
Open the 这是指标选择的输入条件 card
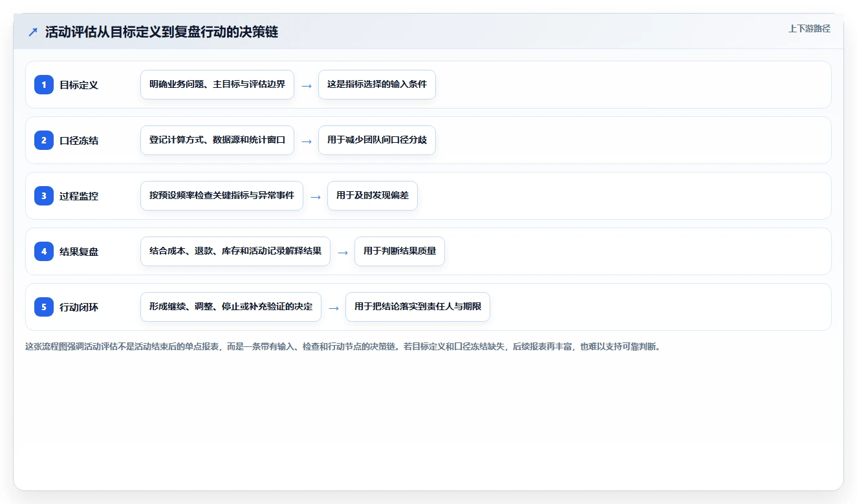pyautogui.click(x=377, y=85)
